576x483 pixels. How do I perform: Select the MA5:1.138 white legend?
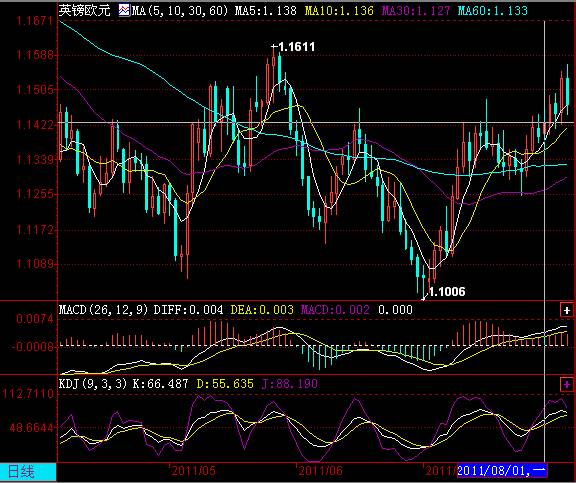(x=266, y=10)
